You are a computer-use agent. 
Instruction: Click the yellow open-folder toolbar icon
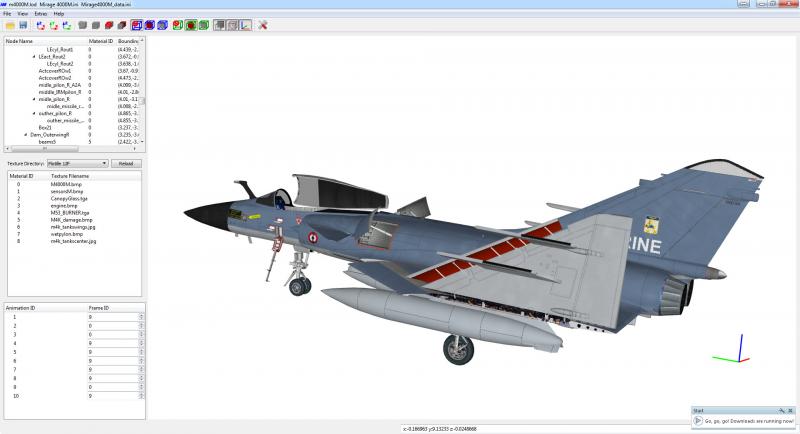[x=10, y=25]
